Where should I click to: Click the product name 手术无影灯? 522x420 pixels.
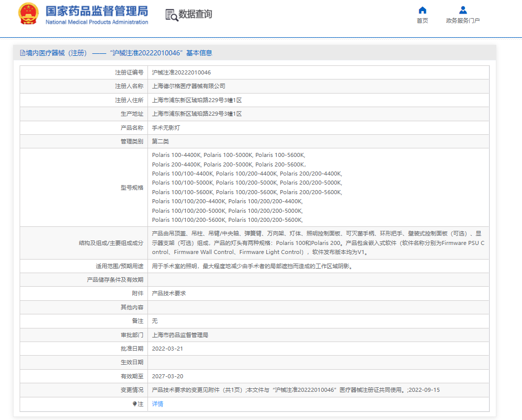point(166,128)
